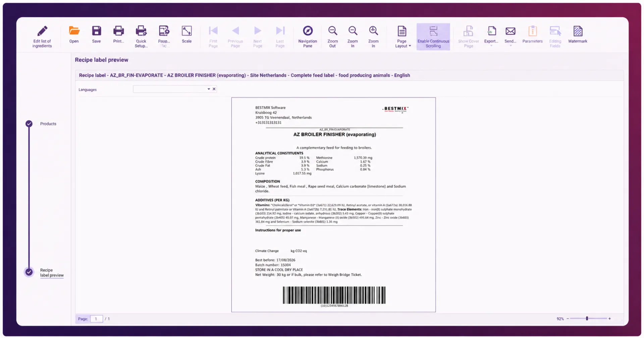Clear the Languages selection with X
The height and width of the screenshot is (338, 644).
[x=214, y=89]
